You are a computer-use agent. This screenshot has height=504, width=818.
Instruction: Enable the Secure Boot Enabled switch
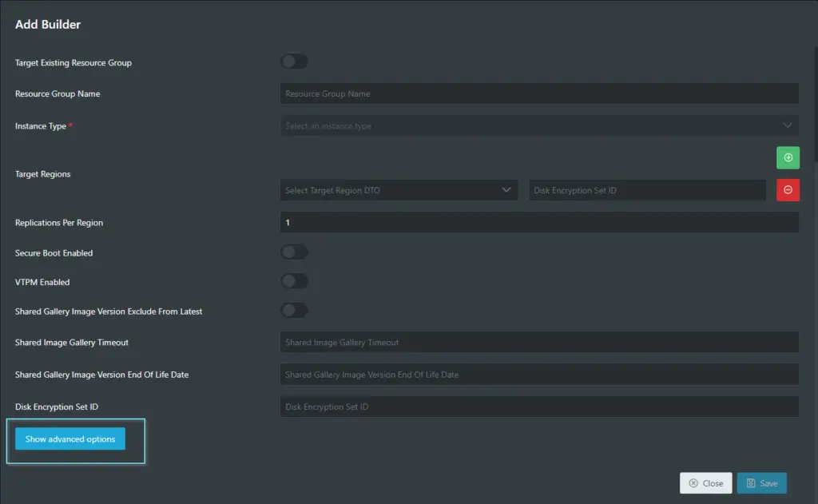click(x=294, y=252)
